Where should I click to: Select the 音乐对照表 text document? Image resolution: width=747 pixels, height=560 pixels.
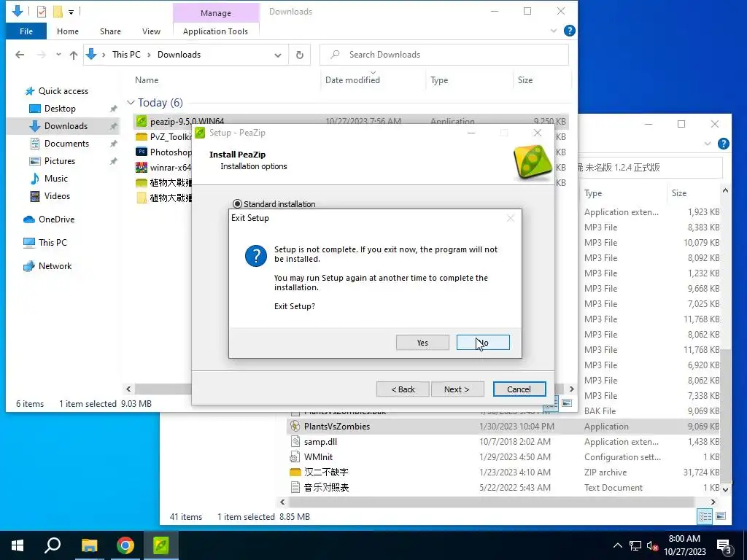coord(326,488)
